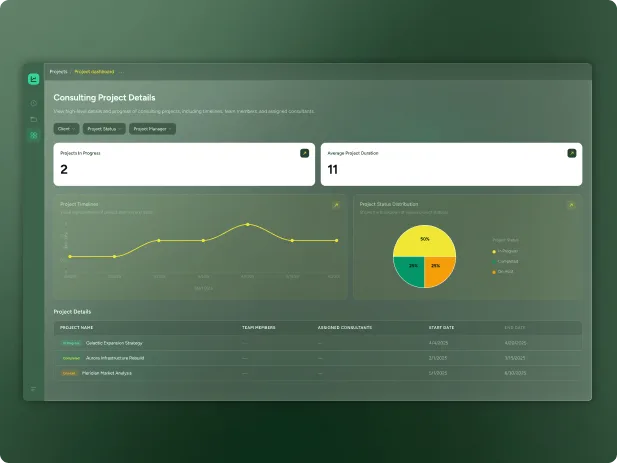Expand the Project Status Distribution chart
Image resolution: width=617 pixels, height=463 pixels.
[571, 205]
